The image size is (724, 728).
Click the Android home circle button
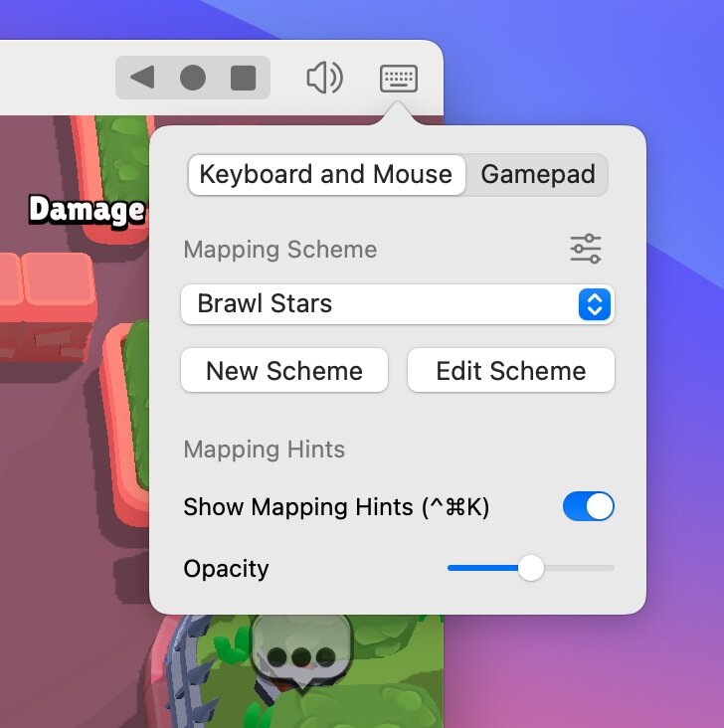pyautogui.click(x=193, y=77)
